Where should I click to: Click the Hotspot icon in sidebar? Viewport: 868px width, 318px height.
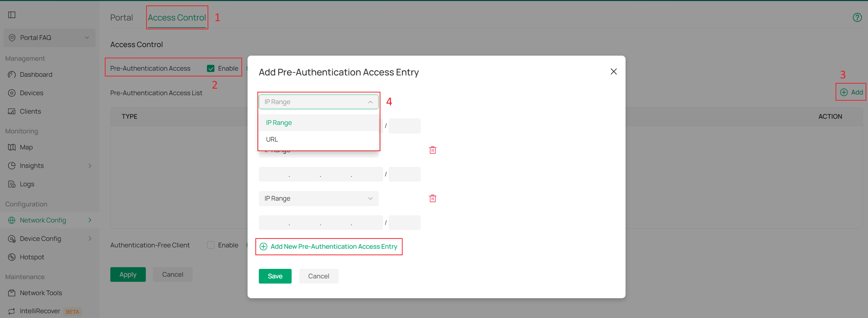pyautogui.click(x=12, y=257)
